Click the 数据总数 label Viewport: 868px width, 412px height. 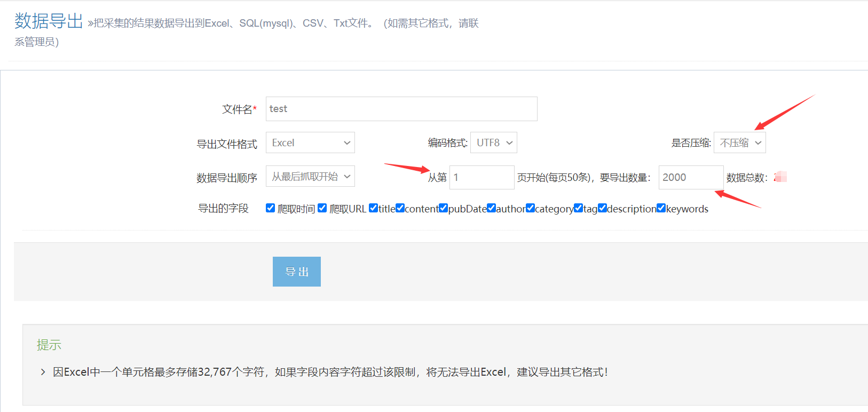[x=747, y=178]
